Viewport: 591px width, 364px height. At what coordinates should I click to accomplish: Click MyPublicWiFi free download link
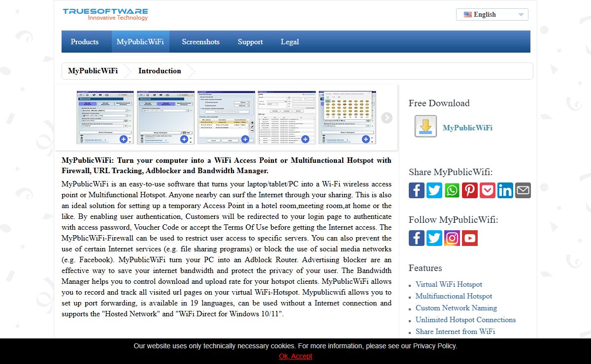[467, 128]
